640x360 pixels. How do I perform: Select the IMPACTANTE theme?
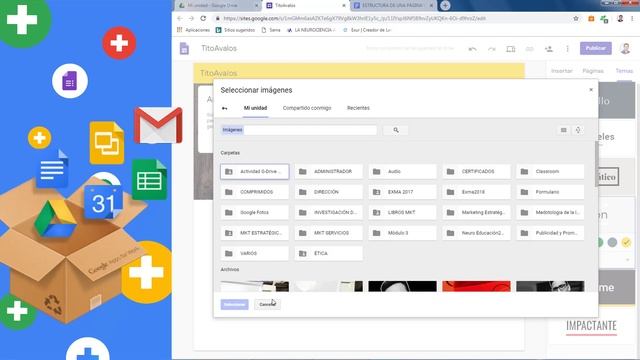[591, 326]
